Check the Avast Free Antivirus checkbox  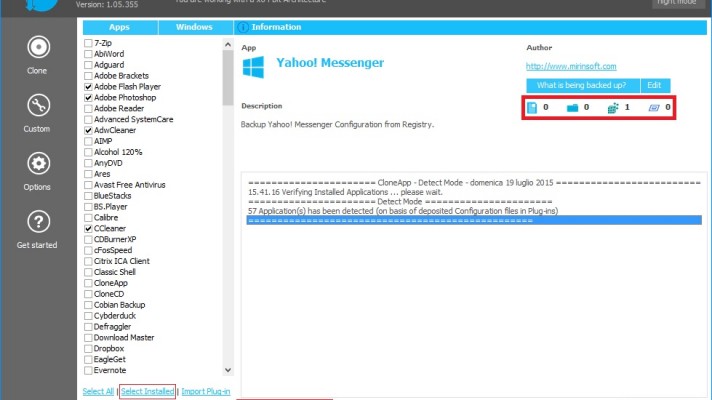tap(88, 185)
